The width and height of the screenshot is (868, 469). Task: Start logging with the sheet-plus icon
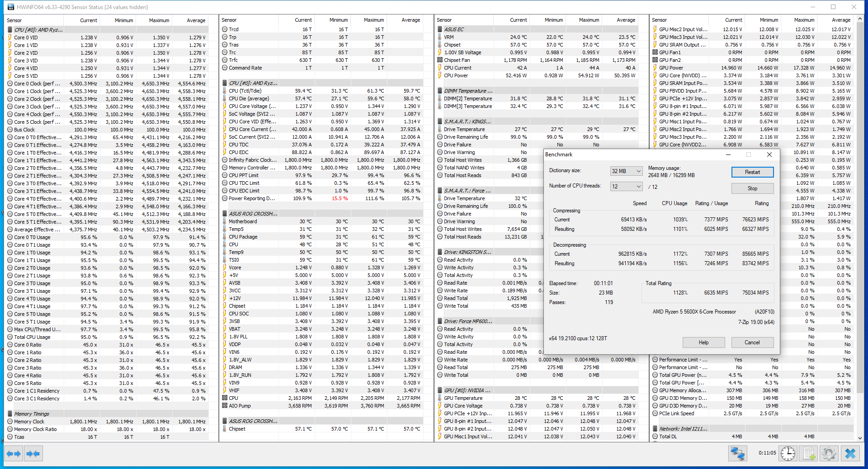[x=809, y=454]
